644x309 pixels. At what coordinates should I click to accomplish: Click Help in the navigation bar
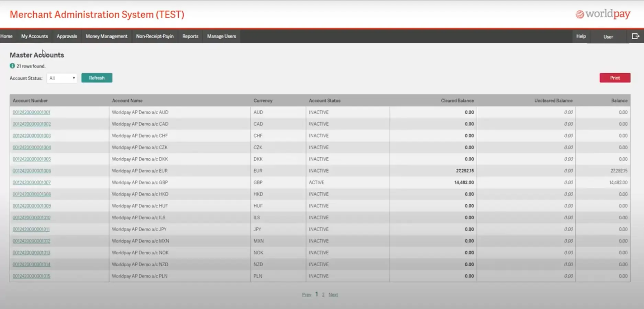(581, 36)
